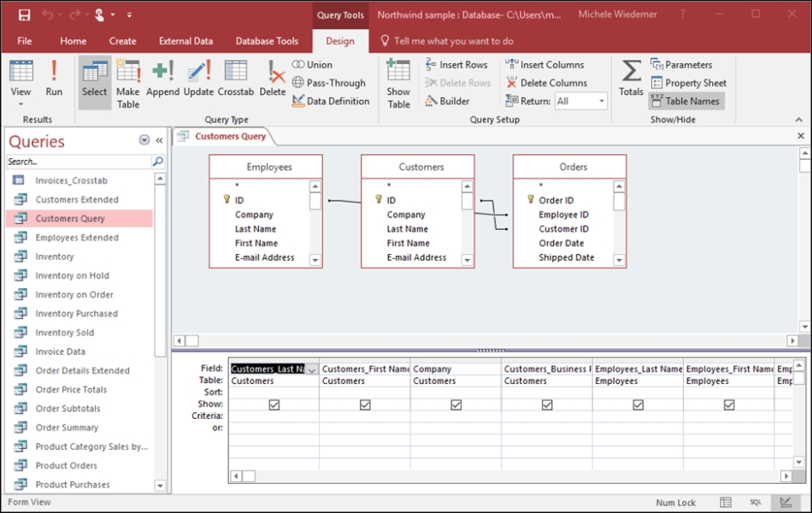Click the Pass-Through query option
812x513 pixels.
(329, 83)
